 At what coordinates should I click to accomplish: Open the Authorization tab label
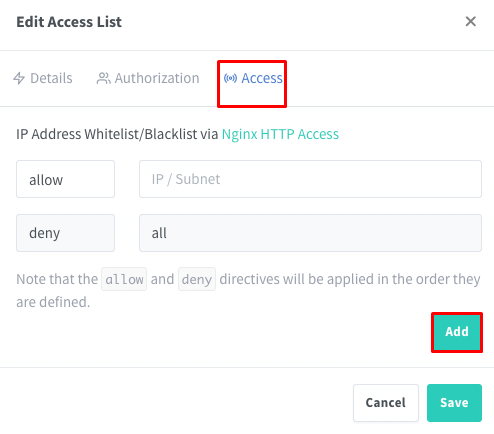click(157, 78)
